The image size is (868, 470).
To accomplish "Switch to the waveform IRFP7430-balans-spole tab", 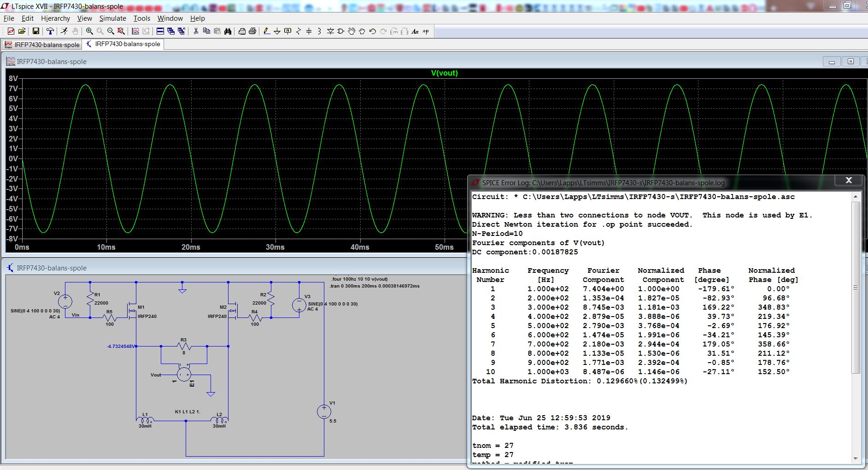I will 42,45.
